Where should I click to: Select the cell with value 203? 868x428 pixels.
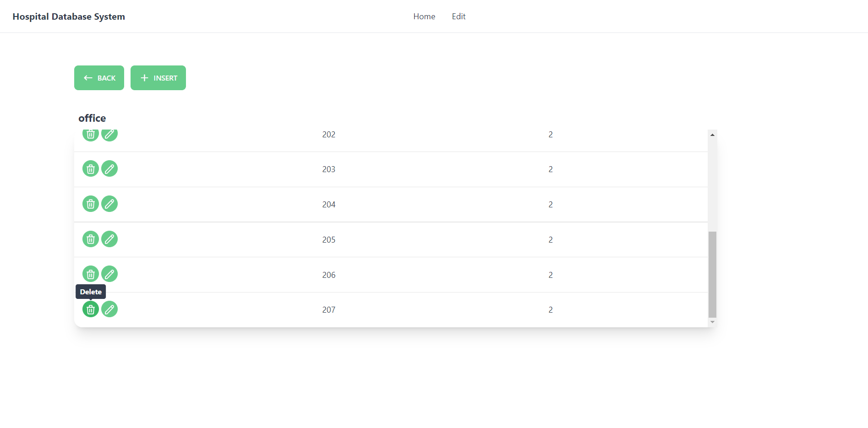[329, 169]
